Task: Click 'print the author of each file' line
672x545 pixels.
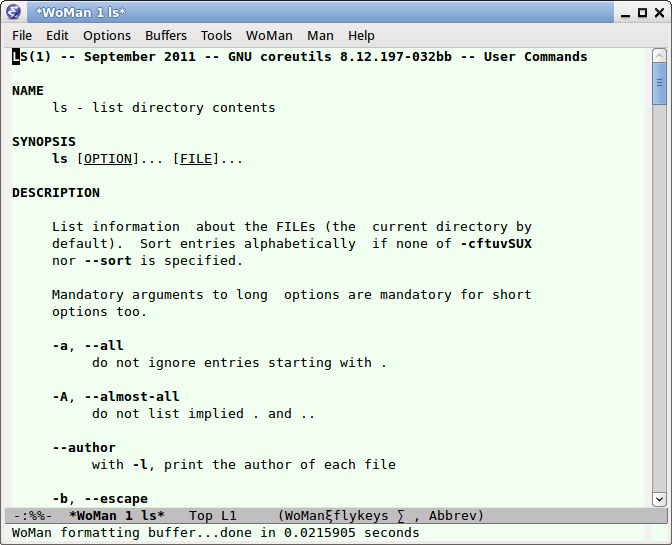Action: [280, 465]
